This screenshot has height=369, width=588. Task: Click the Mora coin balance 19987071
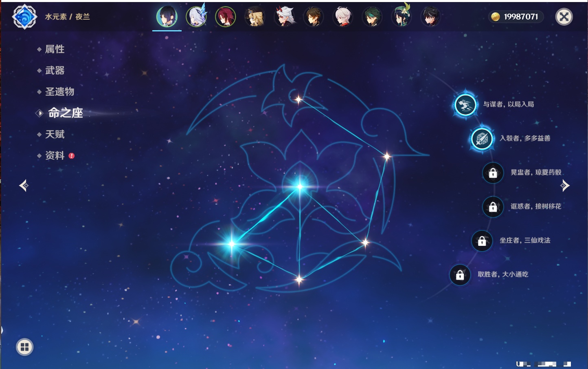[516, 17]
